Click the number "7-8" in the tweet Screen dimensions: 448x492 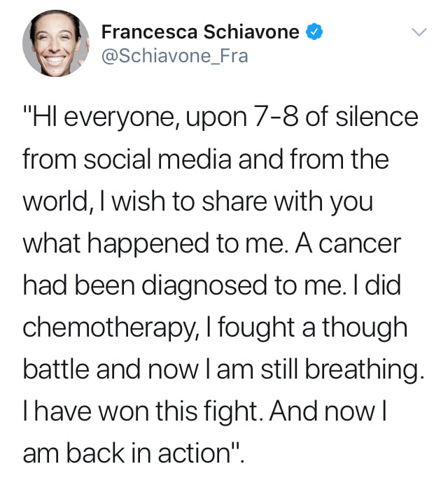click(276, 118)
